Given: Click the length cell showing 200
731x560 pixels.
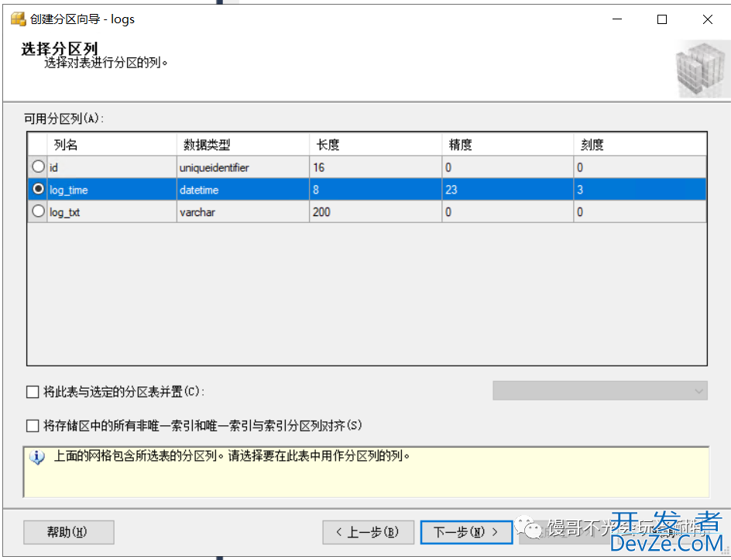Looking at the screenshot, I should [x=376, y=212].
